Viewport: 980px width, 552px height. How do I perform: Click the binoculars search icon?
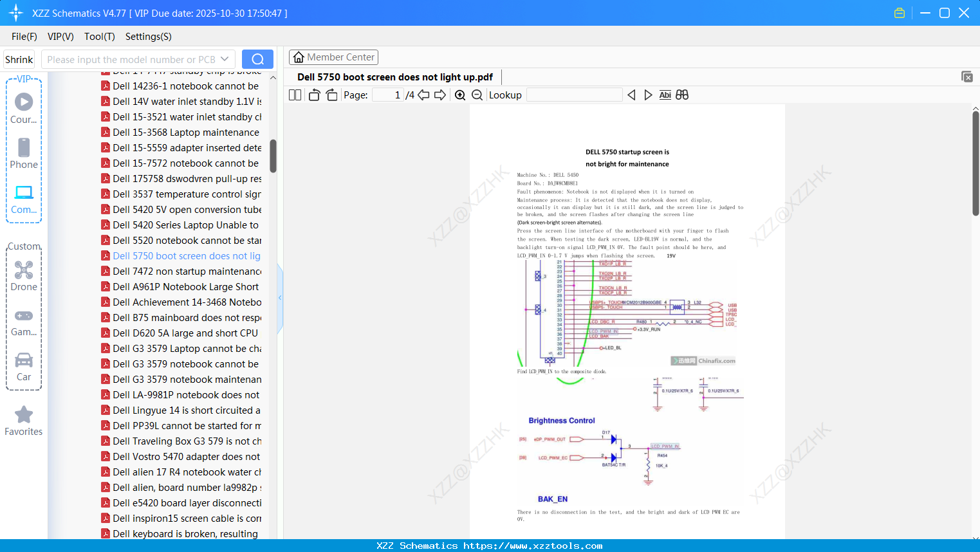coord(682,95)
